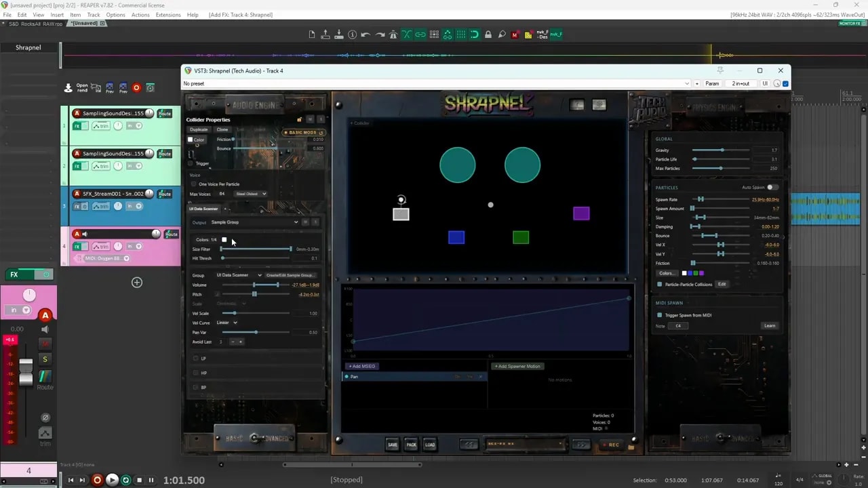The width and height of the screenshot is (868, 488).
Task: Click the transport Stop button
Action: click(139, 480)
